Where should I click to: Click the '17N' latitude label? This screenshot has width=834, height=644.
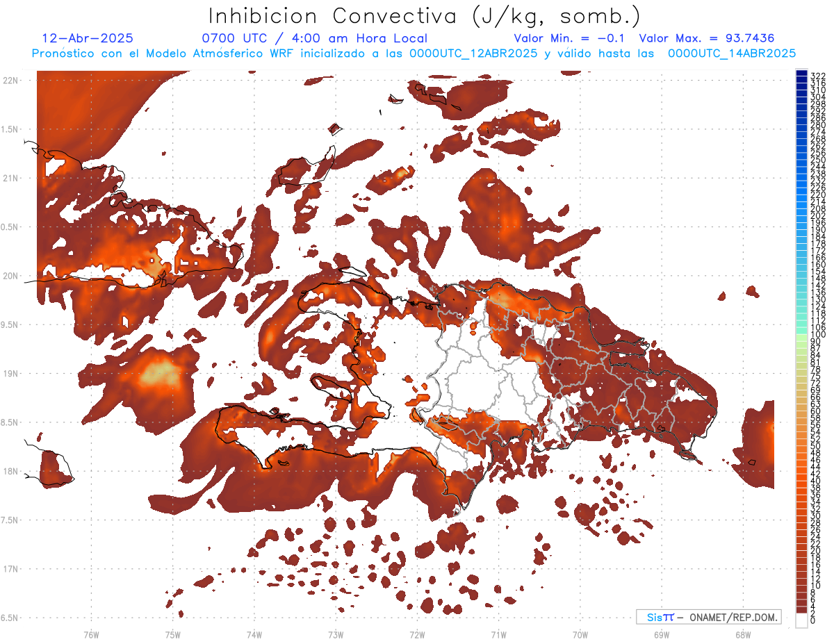(12, 569)
